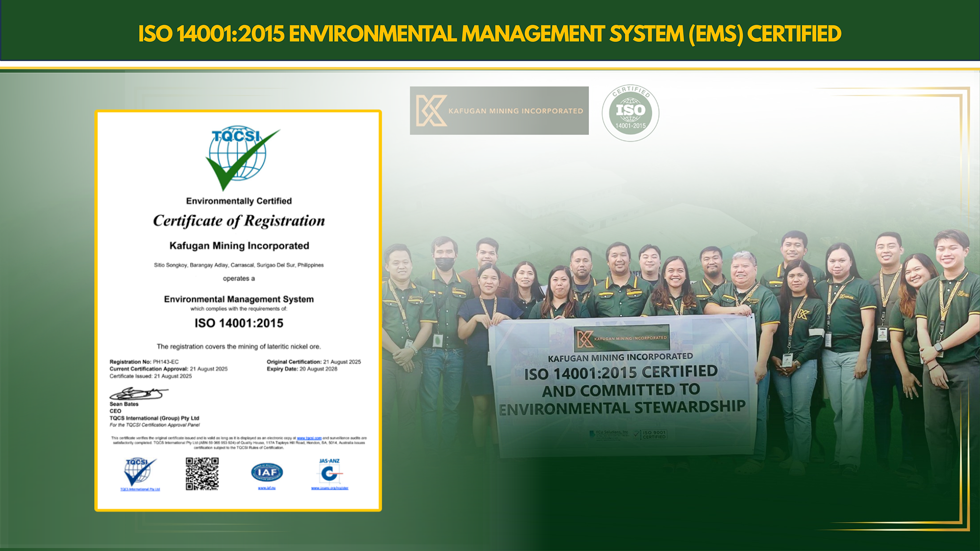Click 'which complies with the requirements of:'
The width and height of the screenshot is (980, 551).
(239, 309)
